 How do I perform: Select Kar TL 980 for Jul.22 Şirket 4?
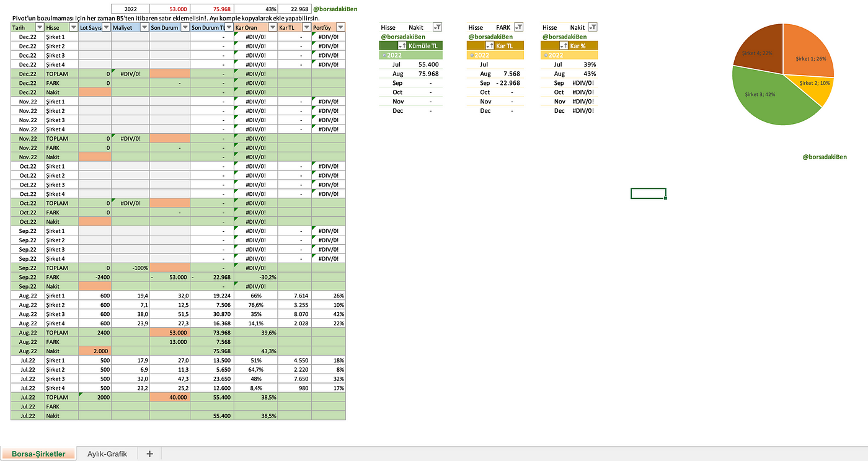click(x=294, y=389)
